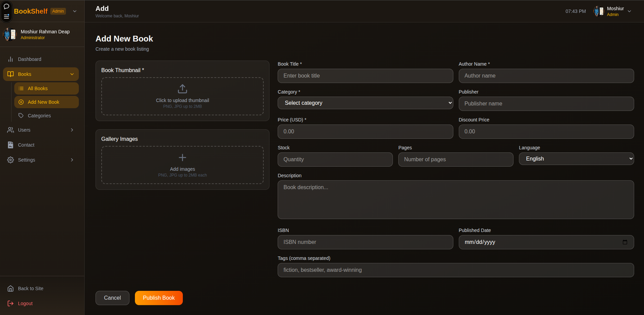Expand the chevron next to Admin badge
This screenshot has height=315, width=644.
pyautogui.click(x=75, y=11)
